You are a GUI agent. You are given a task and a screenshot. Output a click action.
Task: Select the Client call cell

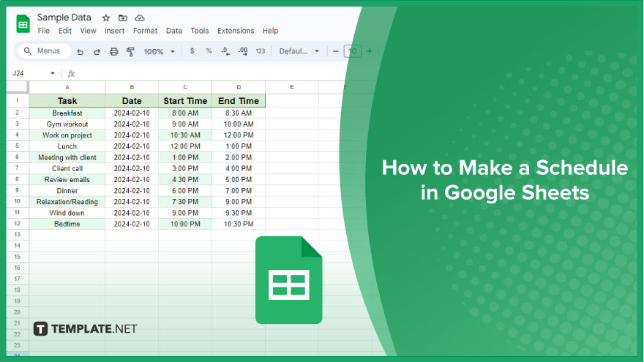(x=67, y=168)
